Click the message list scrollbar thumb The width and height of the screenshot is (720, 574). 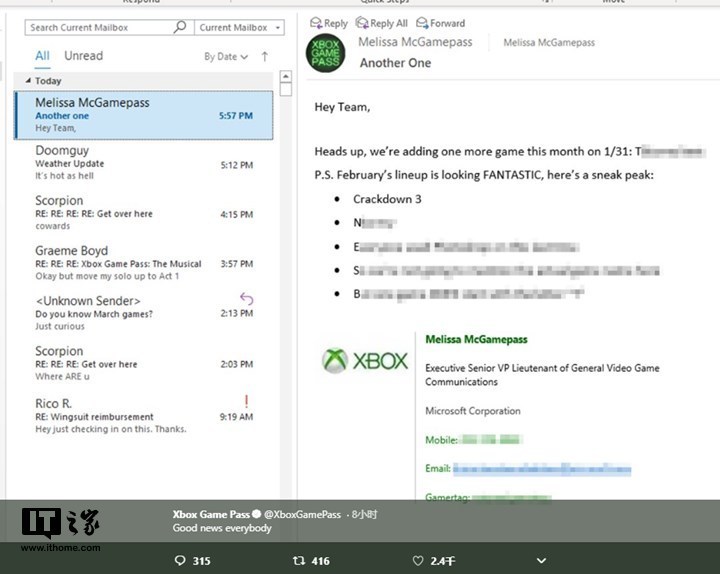coord(286,90)
